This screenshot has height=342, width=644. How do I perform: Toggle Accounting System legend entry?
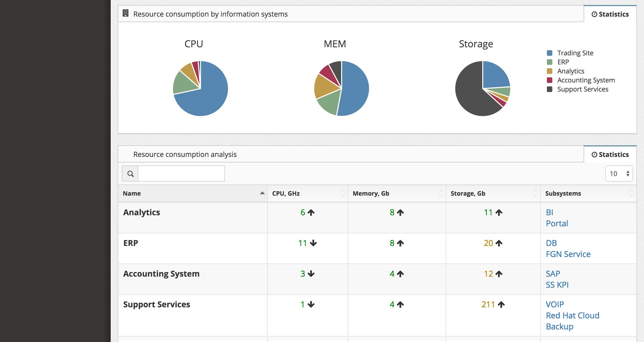[x=586, y=80]
